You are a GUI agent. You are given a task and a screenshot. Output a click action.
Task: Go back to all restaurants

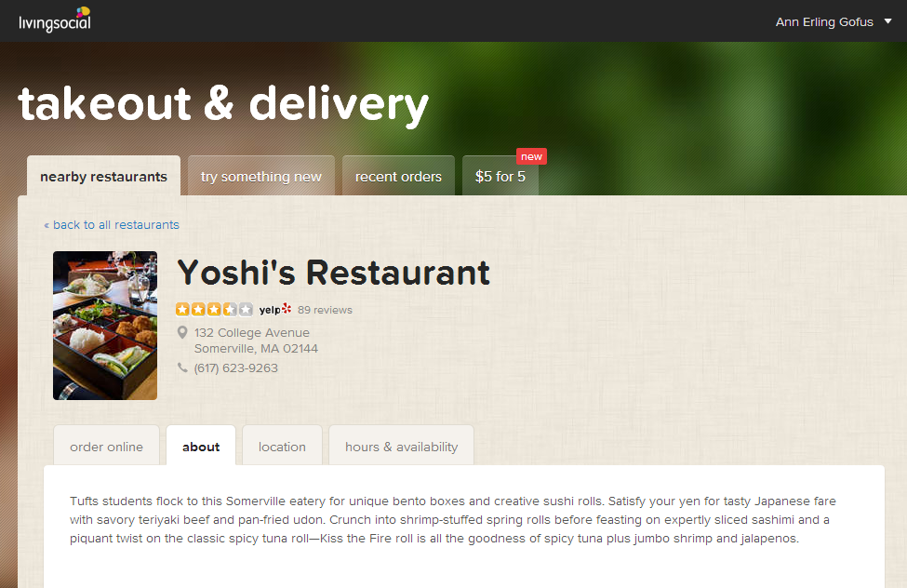coord(112,224)
